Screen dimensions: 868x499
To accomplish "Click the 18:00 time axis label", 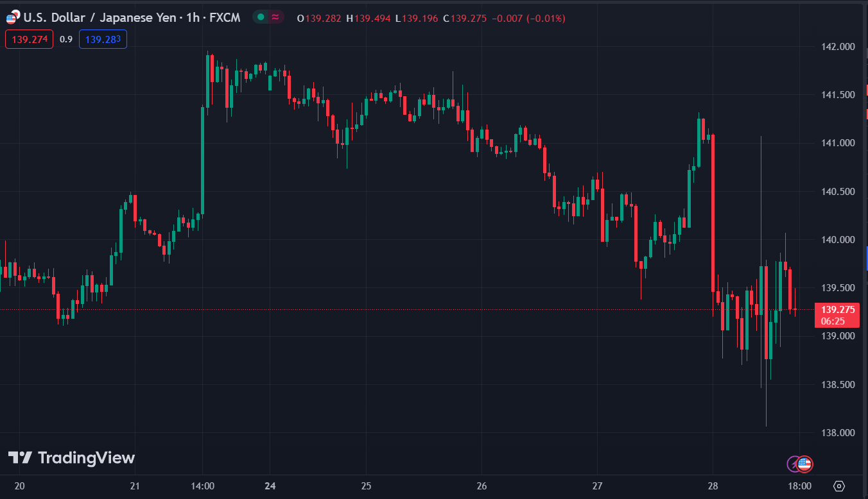I will (799, 486).
